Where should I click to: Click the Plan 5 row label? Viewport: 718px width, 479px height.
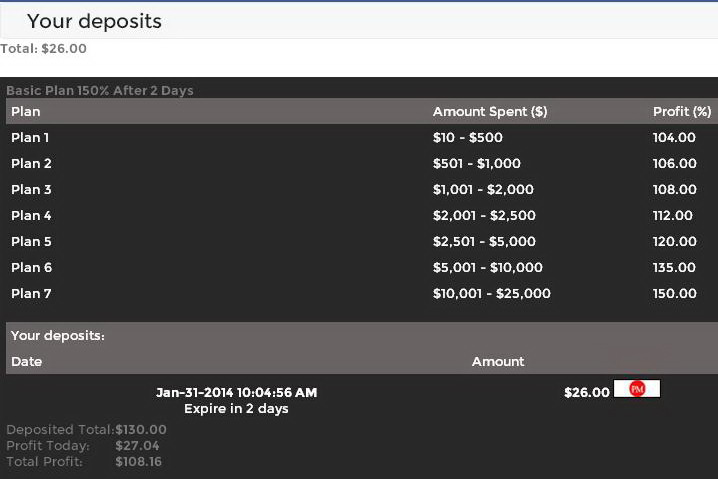pyautogui.click(x=31, y=242)
